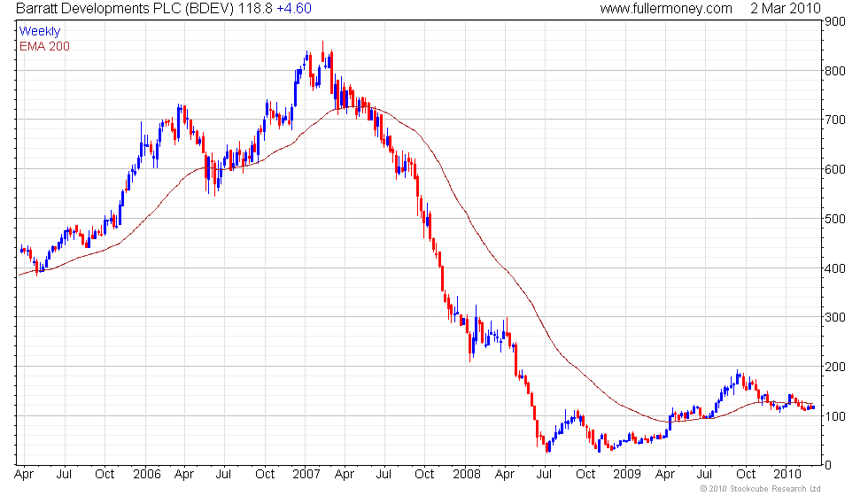Select the 2007 year marker on time axis

pos(306,475)
